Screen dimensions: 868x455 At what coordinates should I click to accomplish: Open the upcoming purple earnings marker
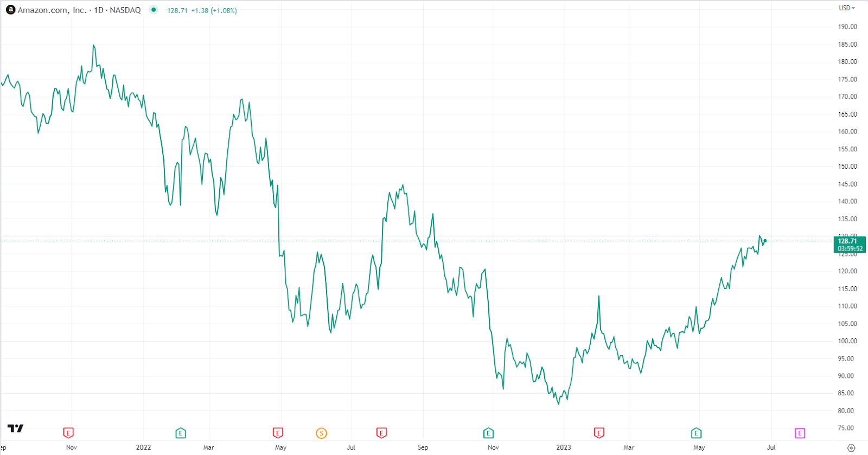[800, 433]
